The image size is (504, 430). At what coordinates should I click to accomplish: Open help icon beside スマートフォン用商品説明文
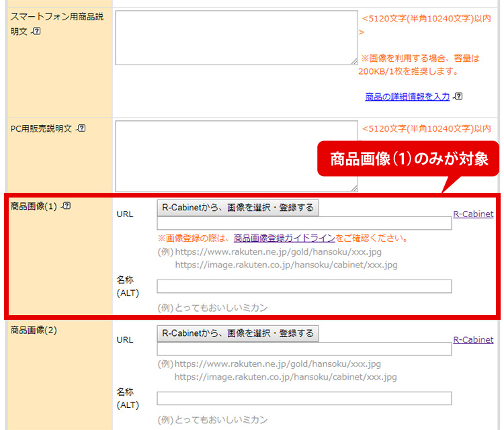pyautogui.click(x=37, y=31)
